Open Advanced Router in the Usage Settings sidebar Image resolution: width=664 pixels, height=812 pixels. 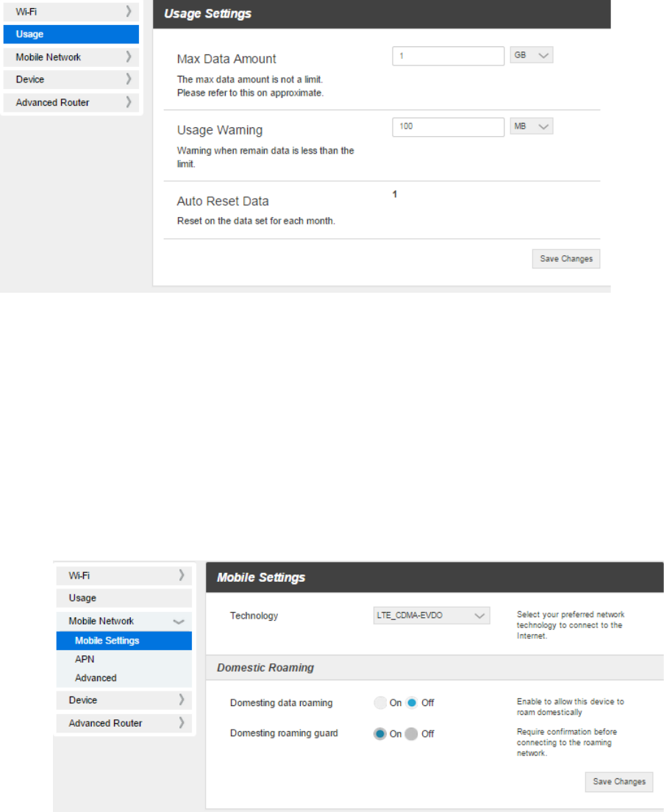(x=71, y=102)
